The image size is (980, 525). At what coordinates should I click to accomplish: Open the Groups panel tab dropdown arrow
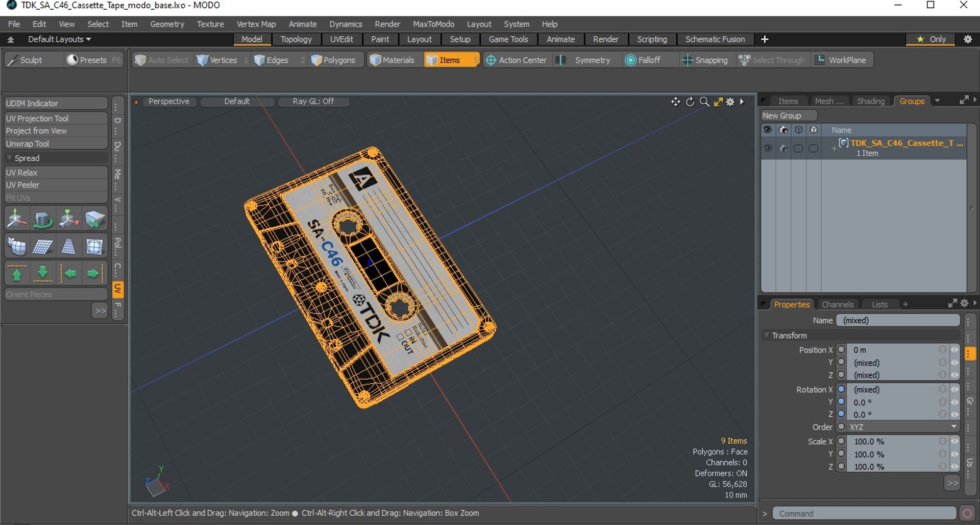click(x=937, y=101)
